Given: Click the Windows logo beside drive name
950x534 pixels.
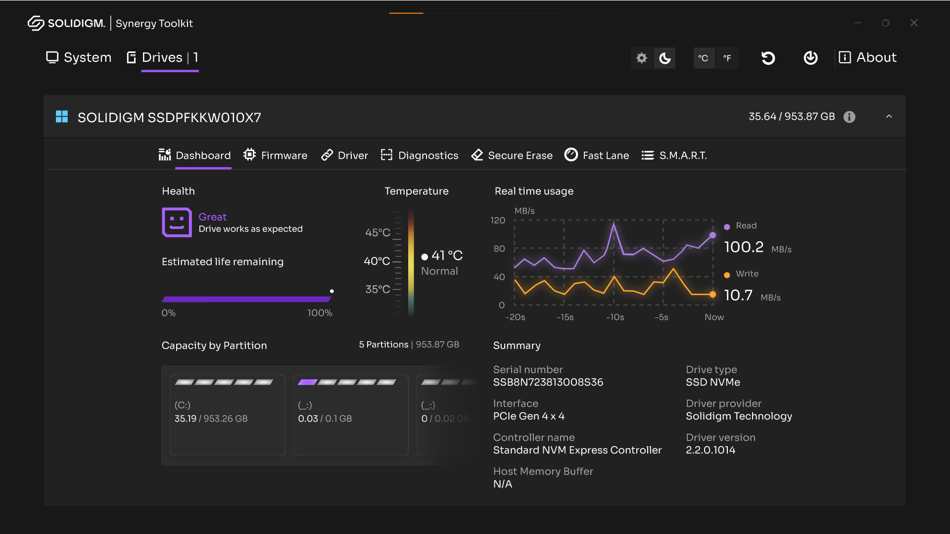Looking at the screenshot, I should 62,116.
